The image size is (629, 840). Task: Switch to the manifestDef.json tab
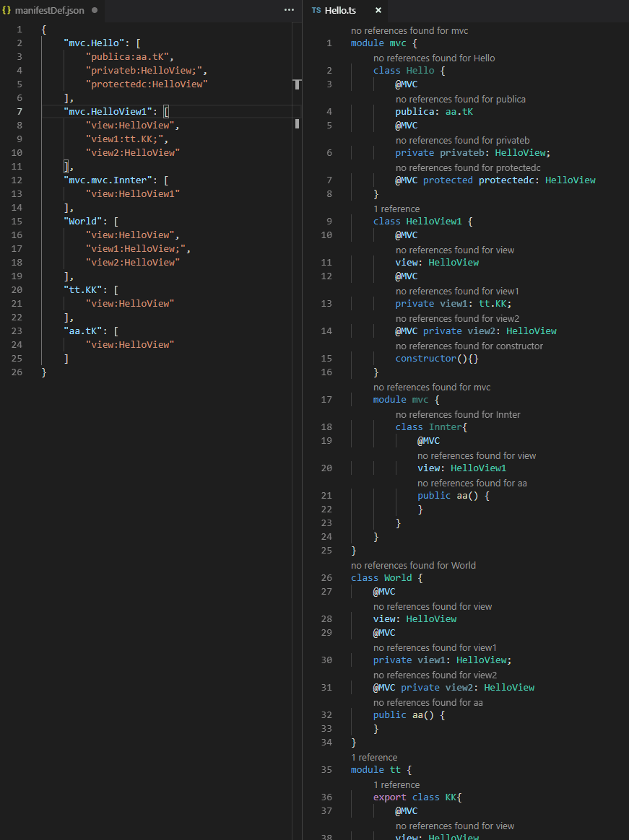pyautogui.click(x=49, y=10)
